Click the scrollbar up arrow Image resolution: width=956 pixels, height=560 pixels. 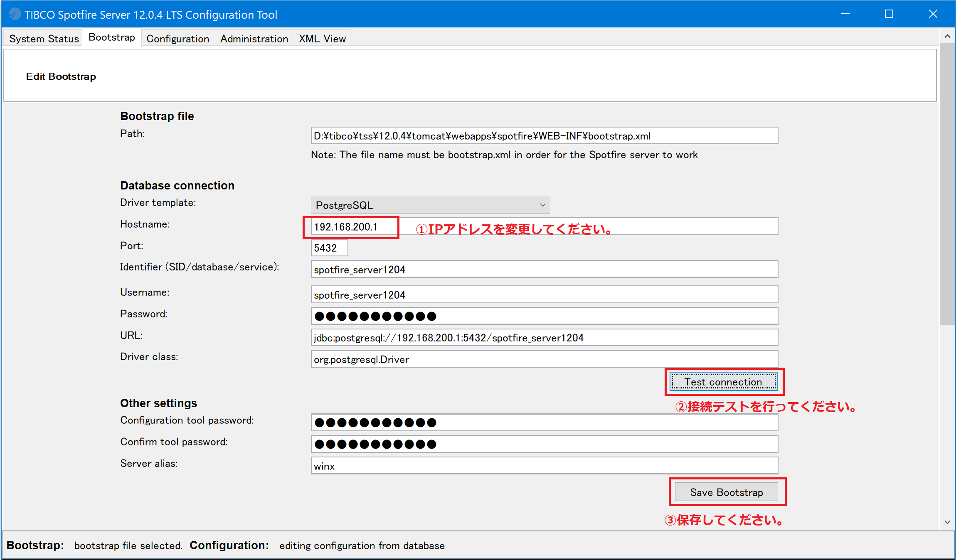point(947,36)
